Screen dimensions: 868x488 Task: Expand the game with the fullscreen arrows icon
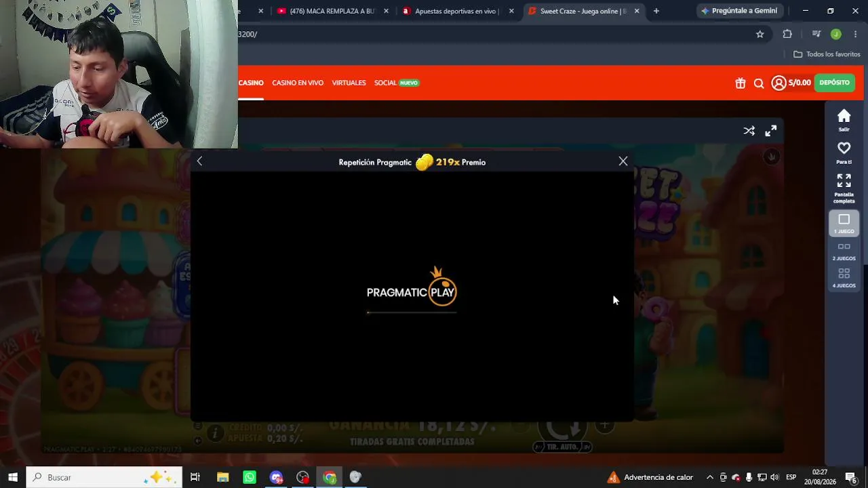point(771,131)
